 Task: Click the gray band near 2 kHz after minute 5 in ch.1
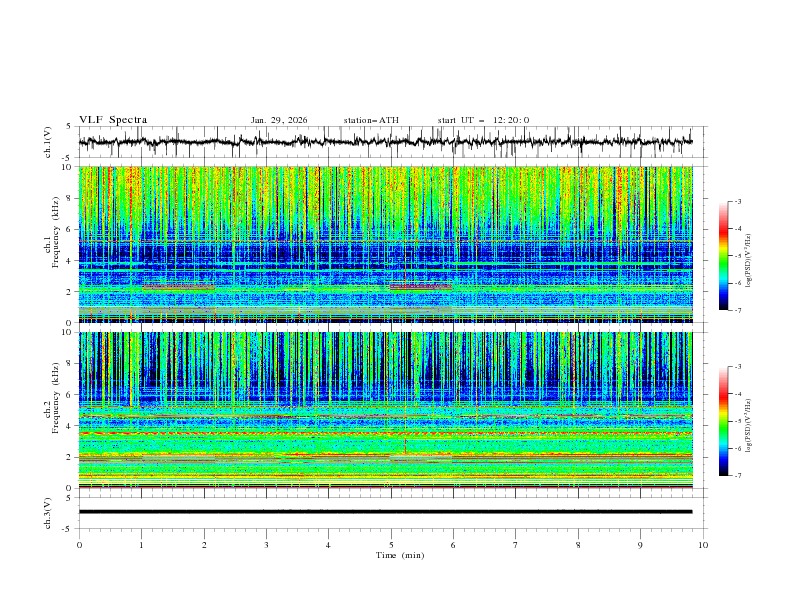pos(421,286)
